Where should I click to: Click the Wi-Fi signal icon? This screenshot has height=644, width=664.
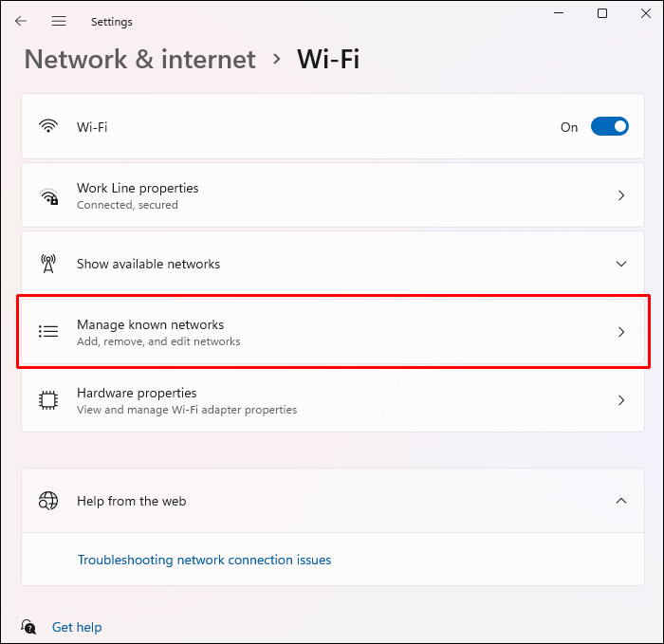[48, 127]
